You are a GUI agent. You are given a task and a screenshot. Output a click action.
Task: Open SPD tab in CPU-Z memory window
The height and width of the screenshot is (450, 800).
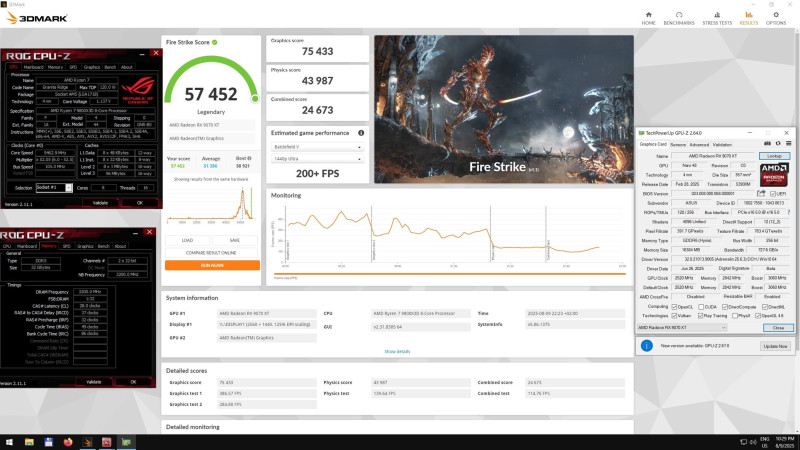point(66,246)
